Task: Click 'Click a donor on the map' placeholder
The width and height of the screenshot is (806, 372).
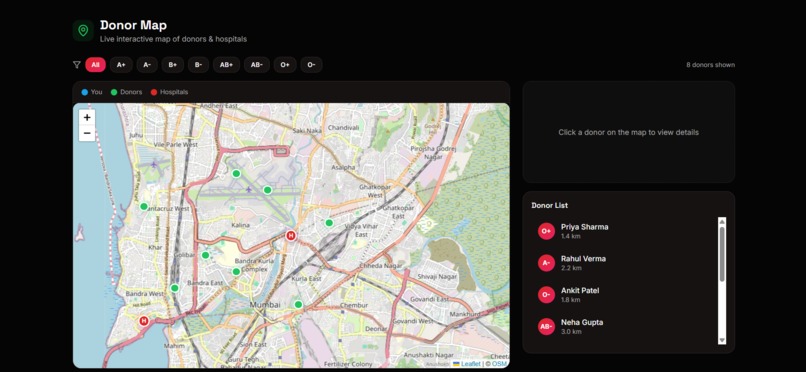Action: tap(629, 132)
